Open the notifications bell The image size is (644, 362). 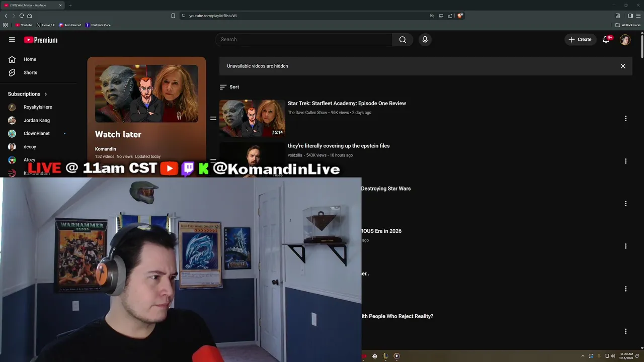pos(606,40)
